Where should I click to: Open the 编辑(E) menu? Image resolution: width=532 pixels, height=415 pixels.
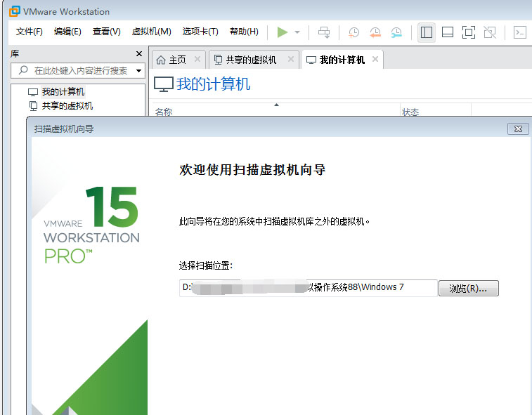tap(67, 32)
